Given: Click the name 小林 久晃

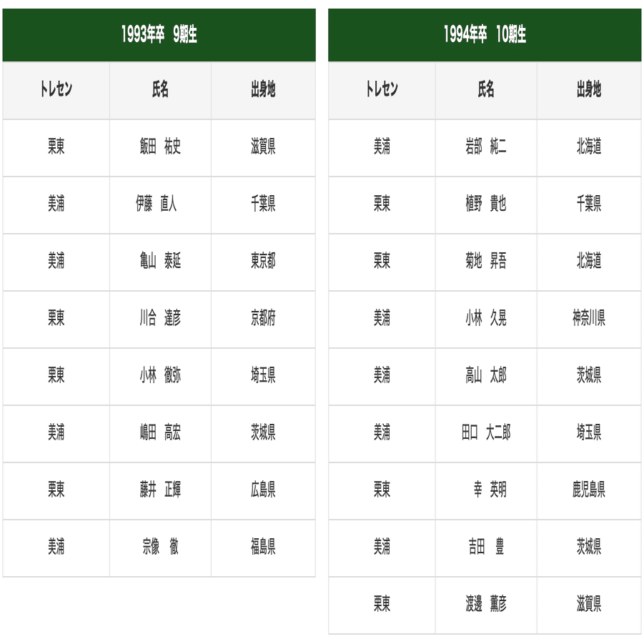Looking at the screenshot, I should pos(486,317).
